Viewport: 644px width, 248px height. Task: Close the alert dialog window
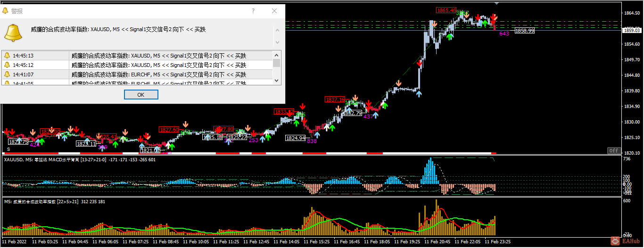274,11
